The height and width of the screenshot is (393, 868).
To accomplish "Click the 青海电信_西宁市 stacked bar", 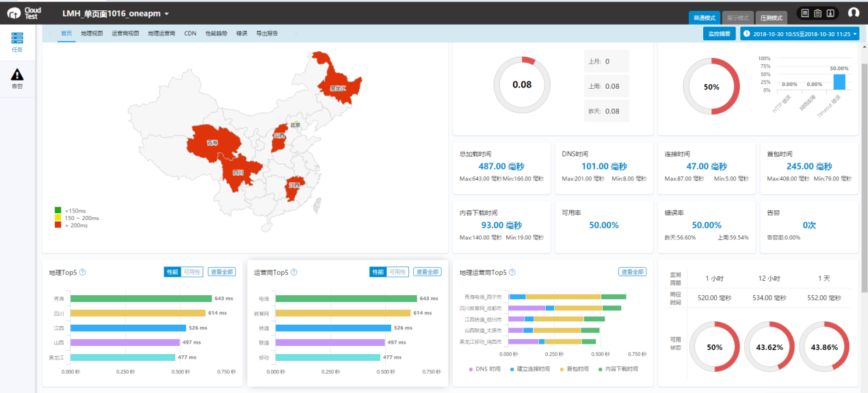I will click(x=568, y=297).
